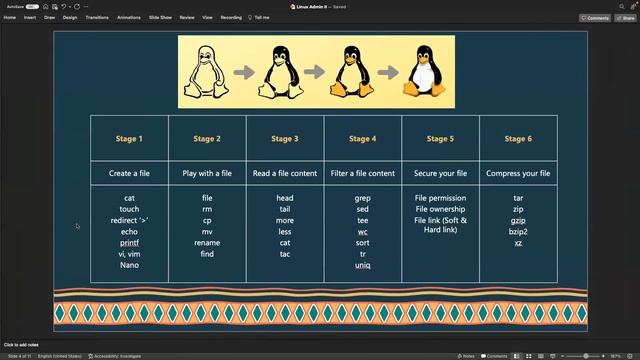Click the word 'bzip2' in Stage 6
The height and width of the screenshot is (360, 640).
518,231
